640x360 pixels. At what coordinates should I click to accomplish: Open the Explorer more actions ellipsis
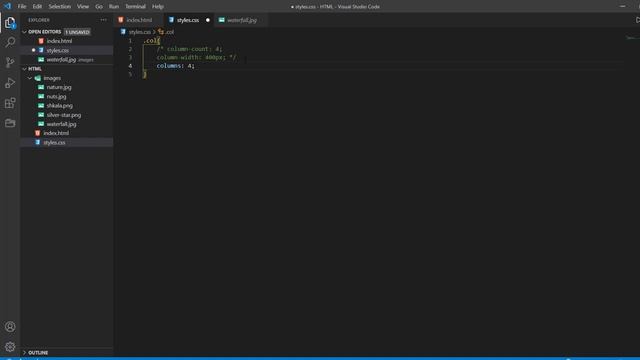pyautogui.click(x=104, y=20)
